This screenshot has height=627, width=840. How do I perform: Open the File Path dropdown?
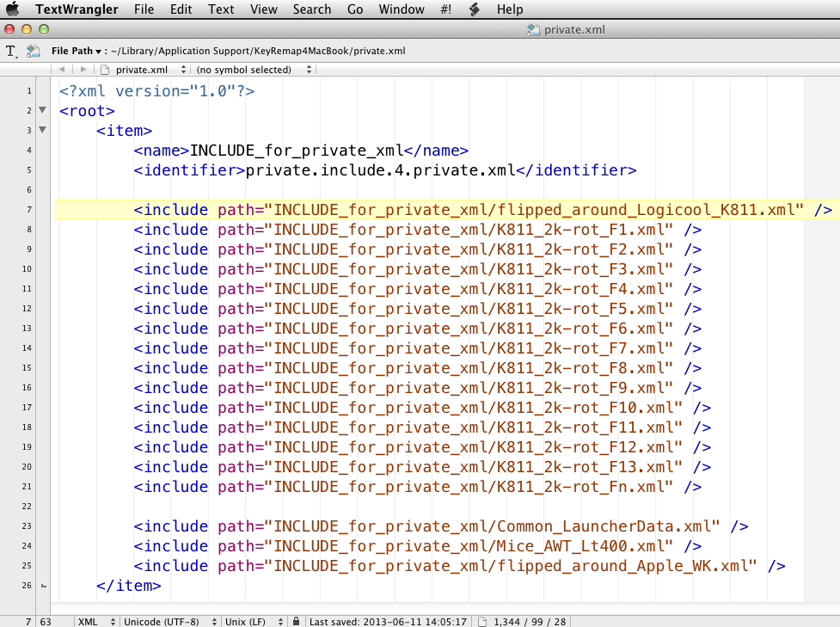(x=76, y=51)
